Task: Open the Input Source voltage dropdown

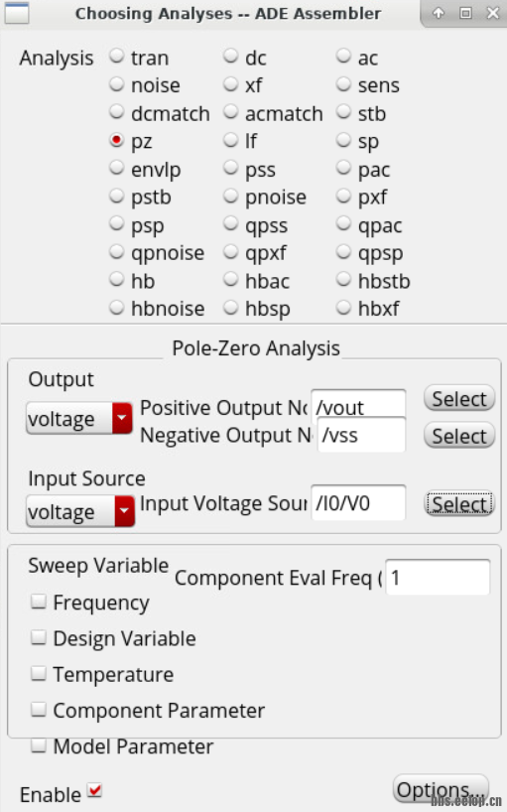Action: (80, 511)
